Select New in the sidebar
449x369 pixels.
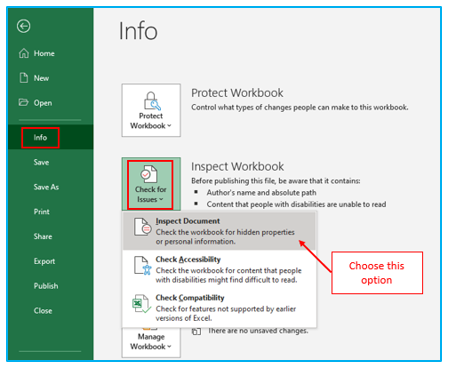[x=41, y=78]
